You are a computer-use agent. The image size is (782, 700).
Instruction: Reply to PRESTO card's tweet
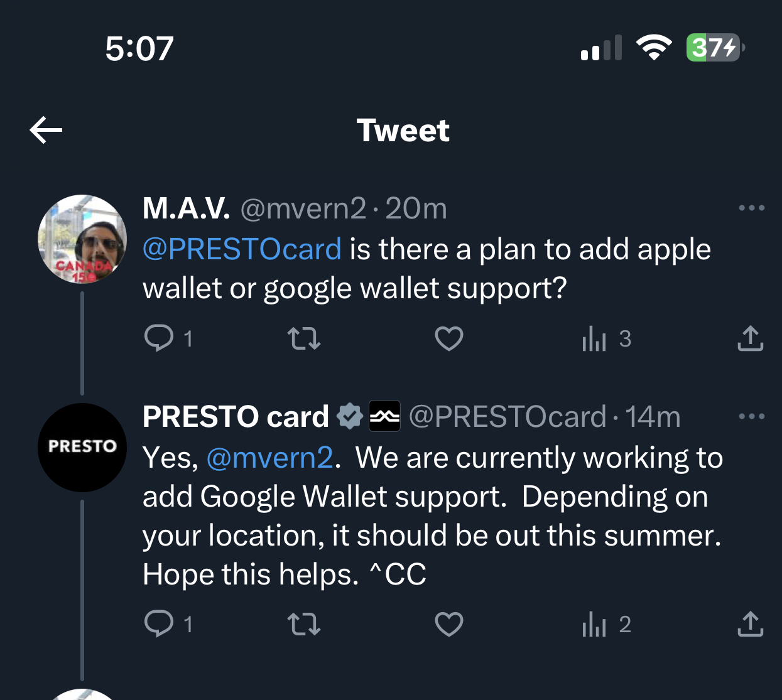pyautogui.click(x=159, y=624)
